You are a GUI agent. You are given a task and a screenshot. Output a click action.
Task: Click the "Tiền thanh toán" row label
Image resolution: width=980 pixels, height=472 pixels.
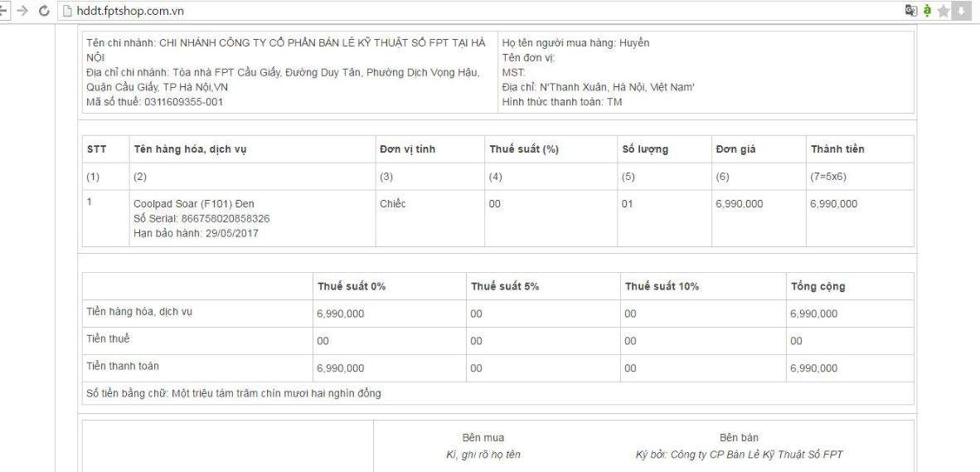click(x=123, y=366)
